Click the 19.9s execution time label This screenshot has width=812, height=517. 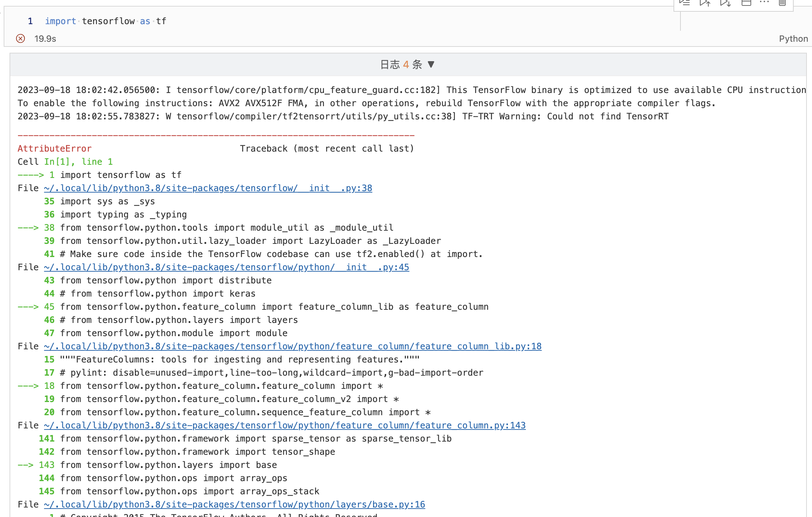coord(45,39)
